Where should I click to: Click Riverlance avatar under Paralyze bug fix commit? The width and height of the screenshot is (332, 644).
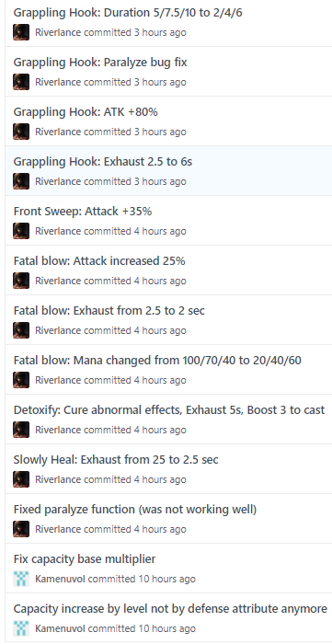click(21, 82)
